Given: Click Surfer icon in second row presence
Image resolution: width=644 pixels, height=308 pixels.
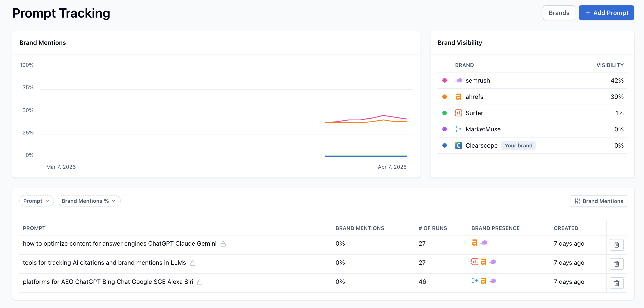Looking at the screenshot, I should (x=474, y=262).
